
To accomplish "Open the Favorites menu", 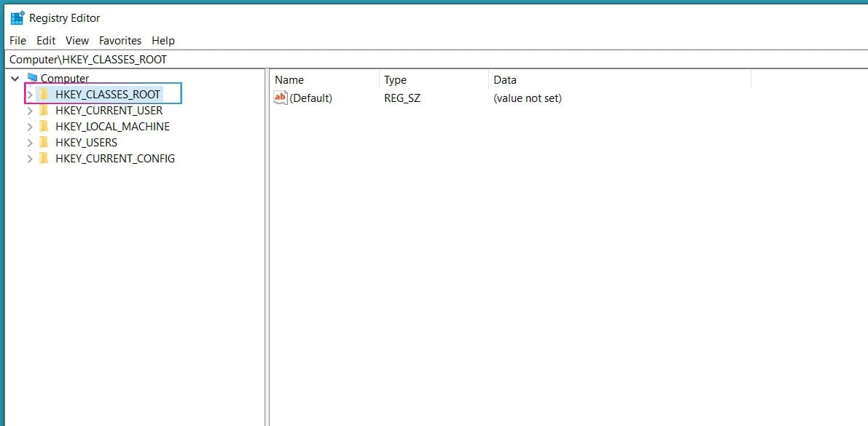I will coord(120,40).
